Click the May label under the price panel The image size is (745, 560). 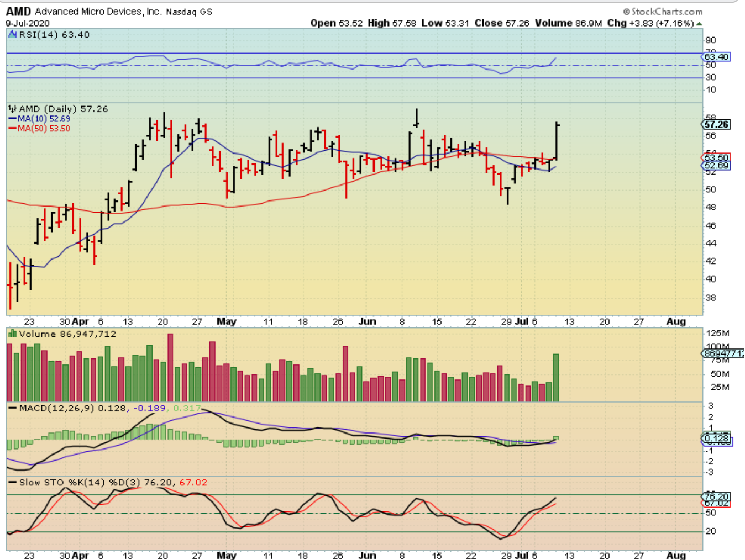pos(227,321)
